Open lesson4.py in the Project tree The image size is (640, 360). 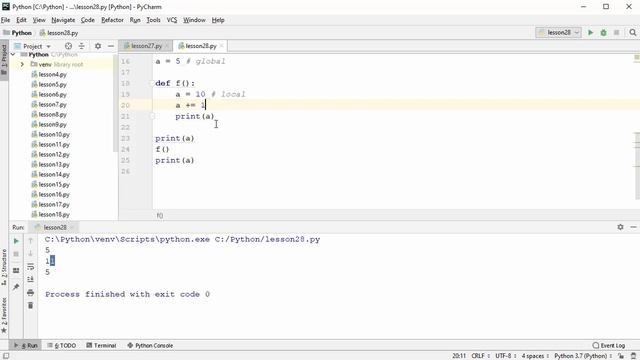52,74
